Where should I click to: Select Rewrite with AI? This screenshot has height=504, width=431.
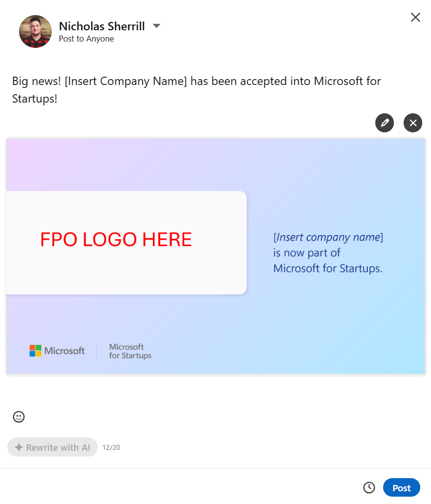point(52,447)
